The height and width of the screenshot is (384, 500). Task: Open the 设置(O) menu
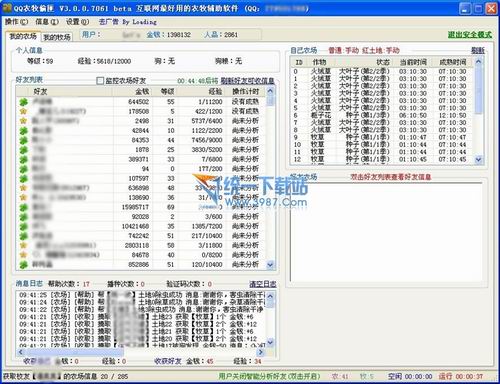point(77,22)
